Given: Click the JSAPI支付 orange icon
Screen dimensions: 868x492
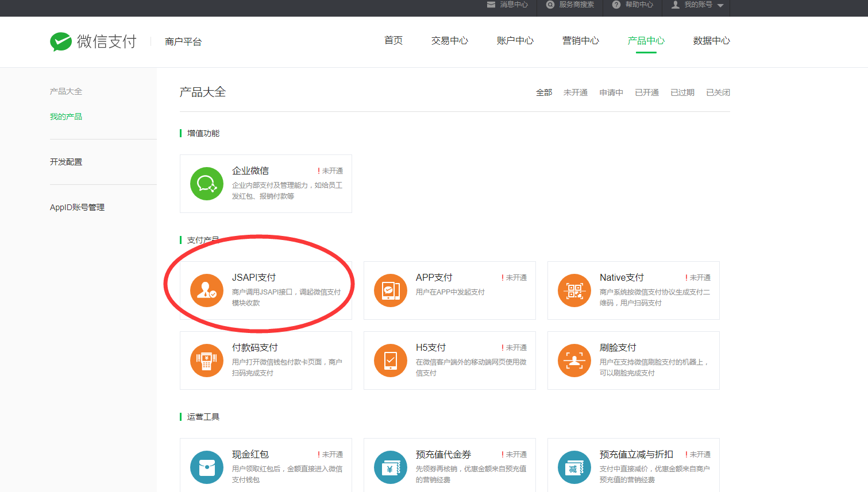Looking at the screenshot, I should tap(207, 290).
